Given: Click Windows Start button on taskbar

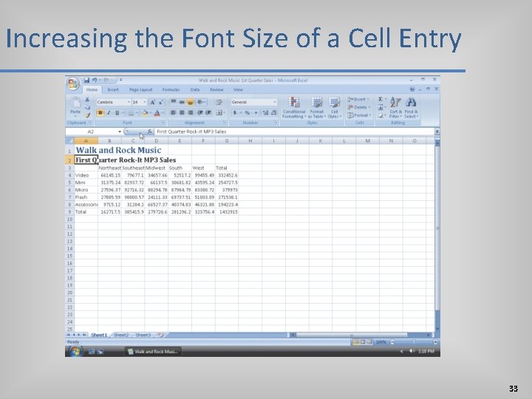Looking at the screenshot, I should pyautogui.click(x=75, y=351).
